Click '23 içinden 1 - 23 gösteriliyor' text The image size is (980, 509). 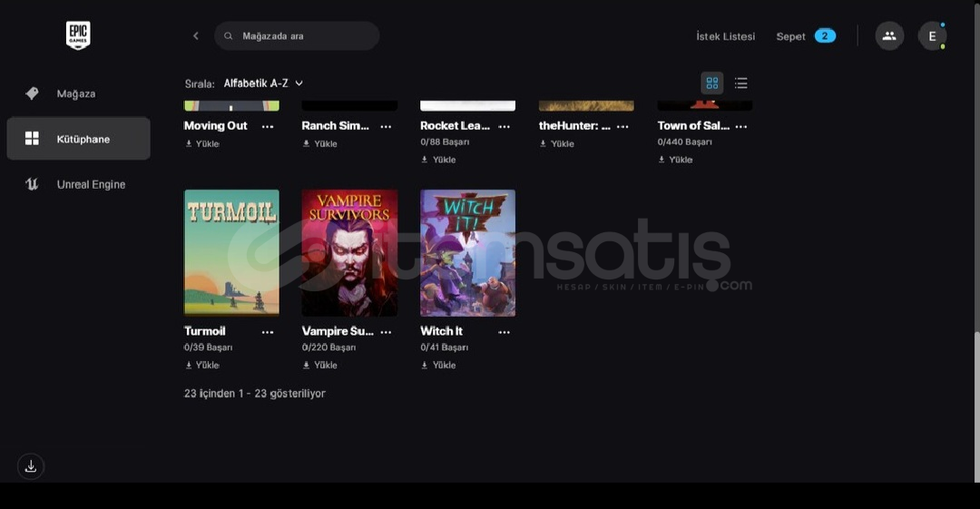click(254, 394)
